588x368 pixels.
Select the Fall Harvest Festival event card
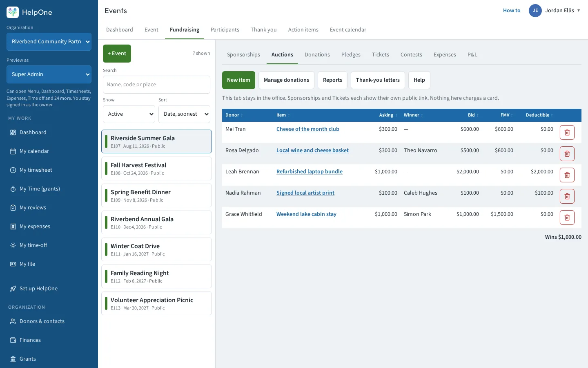coord(156,168)
